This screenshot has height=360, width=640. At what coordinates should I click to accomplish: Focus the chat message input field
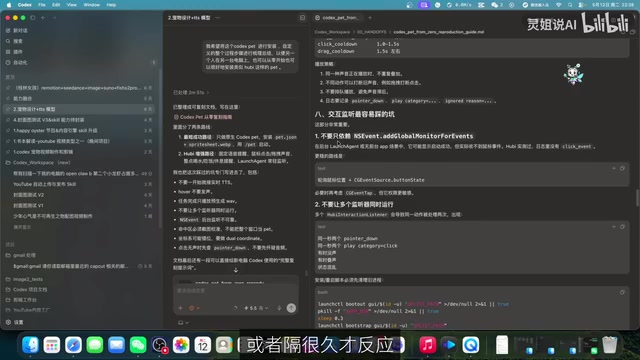[236, 291]
